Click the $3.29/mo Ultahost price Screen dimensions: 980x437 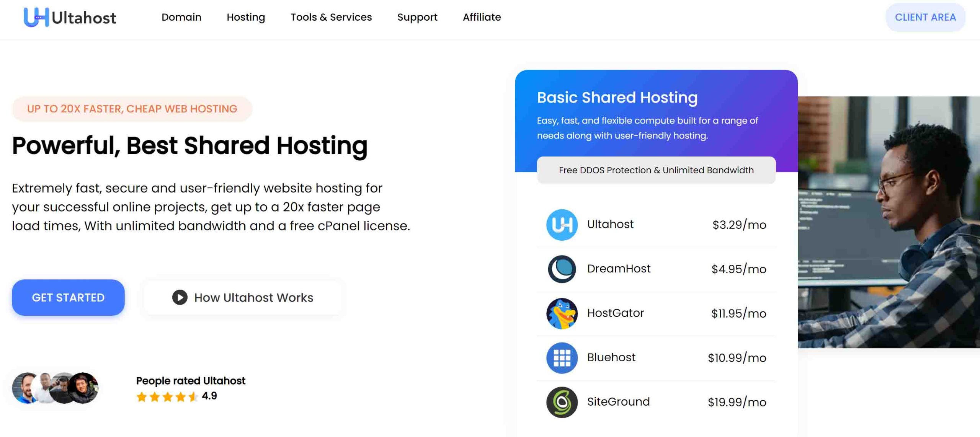[x=739, y=225]
